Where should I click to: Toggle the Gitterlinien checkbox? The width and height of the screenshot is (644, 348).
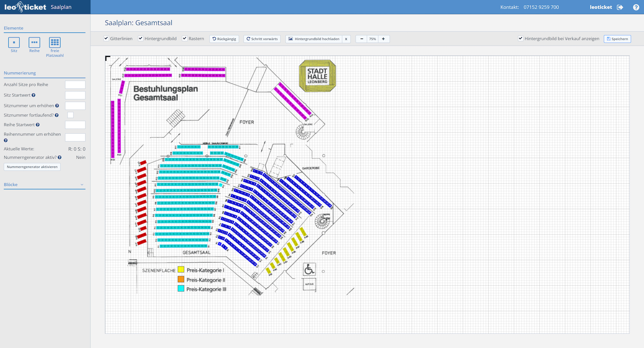[x=106, y=39]
